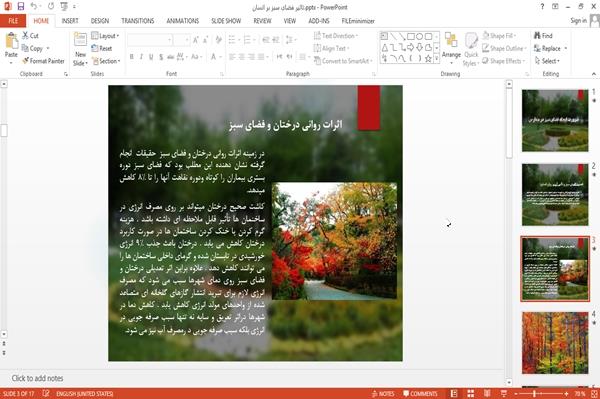Select the oval shape in shapes gallery

pyautogui.click(x=419, y=37)
